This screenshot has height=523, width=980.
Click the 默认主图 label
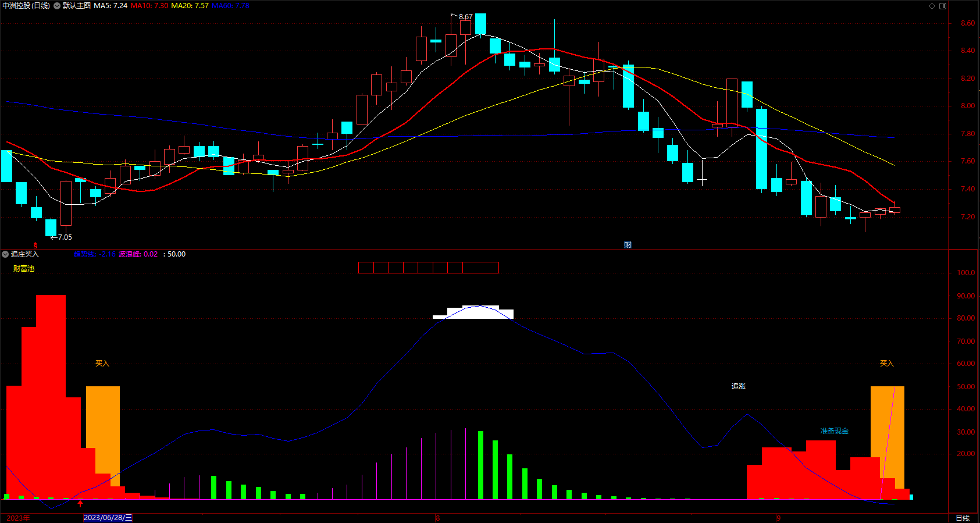(x=77, y=6)
